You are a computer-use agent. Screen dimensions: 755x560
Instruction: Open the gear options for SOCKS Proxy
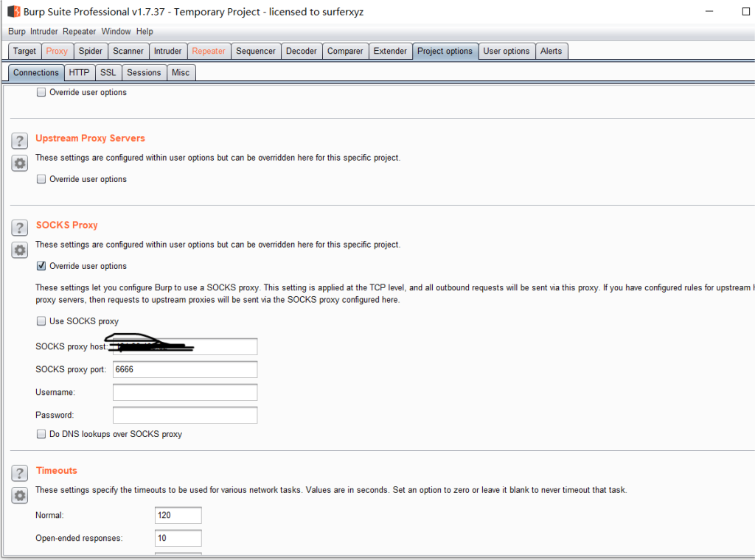point(20,251)
